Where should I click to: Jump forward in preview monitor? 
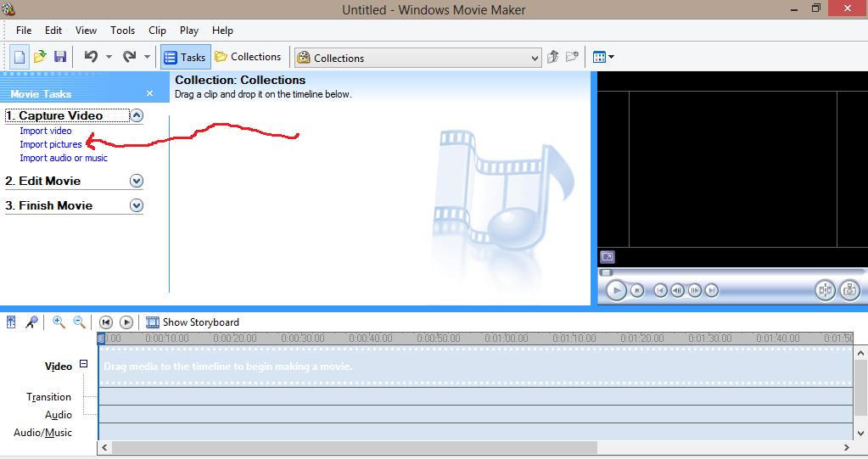pyautogui.click(x=712, y=290)
